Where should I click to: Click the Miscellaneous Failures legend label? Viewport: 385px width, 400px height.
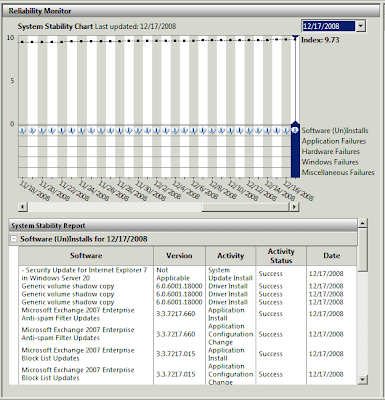[x=338, y=172]
